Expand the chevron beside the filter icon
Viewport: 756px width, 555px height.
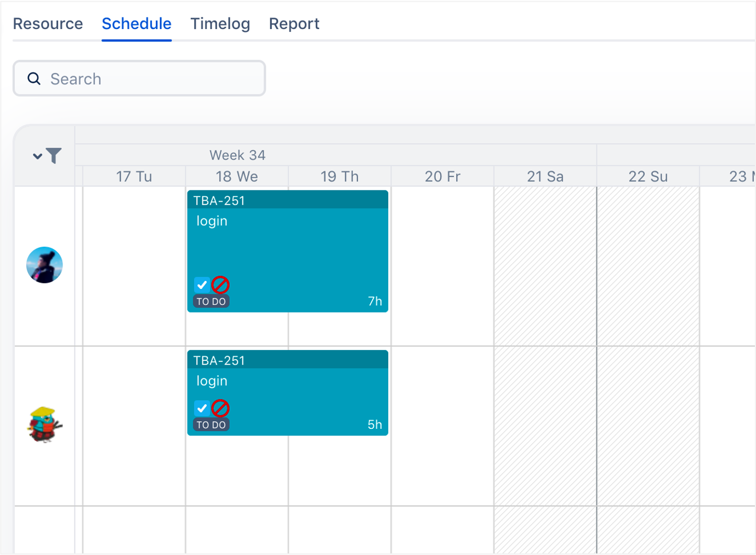37,156
